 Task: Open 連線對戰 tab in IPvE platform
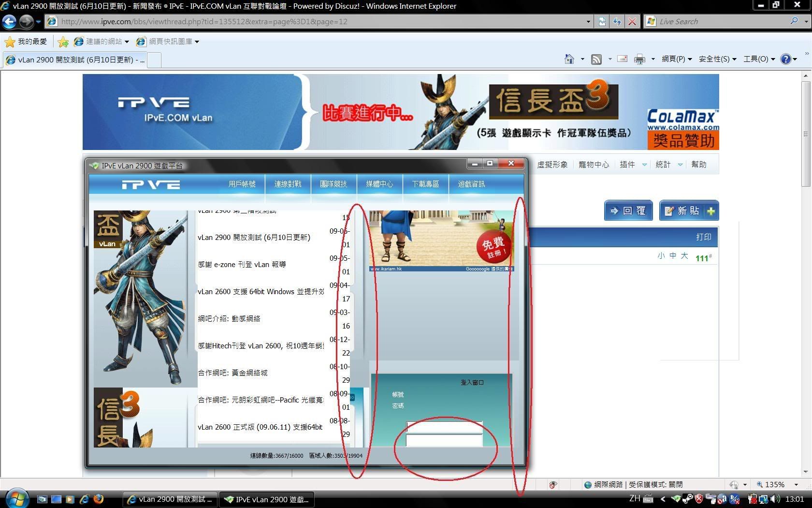pos(288,184)
